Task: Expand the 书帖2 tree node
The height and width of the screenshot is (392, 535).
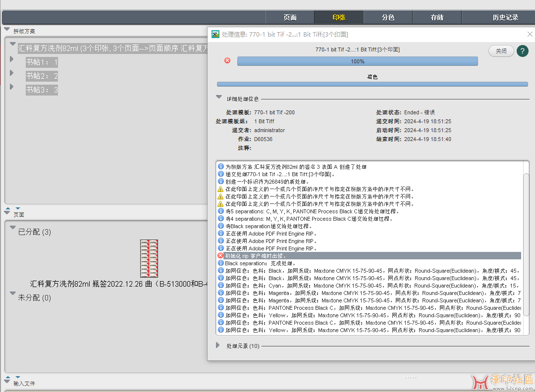Action: tap(11, 73)
